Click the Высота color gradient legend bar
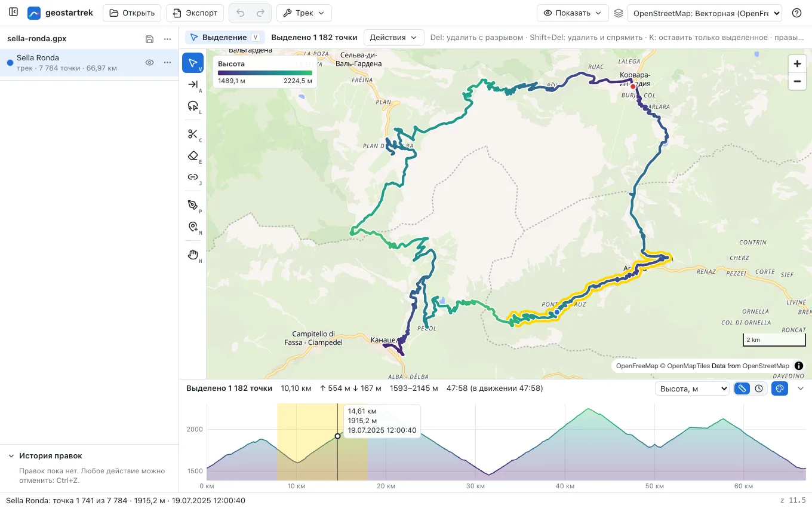 pyautogui.click(x=265, y=72)
